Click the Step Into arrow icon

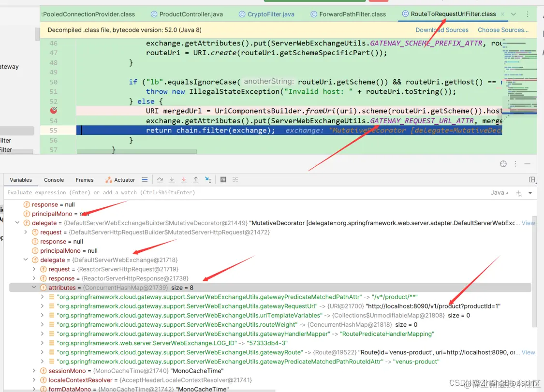coord(172,179)
